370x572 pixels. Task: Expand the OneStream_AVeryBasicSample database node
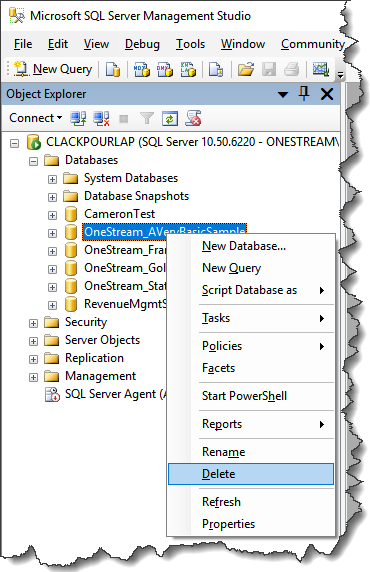(52, 233)
